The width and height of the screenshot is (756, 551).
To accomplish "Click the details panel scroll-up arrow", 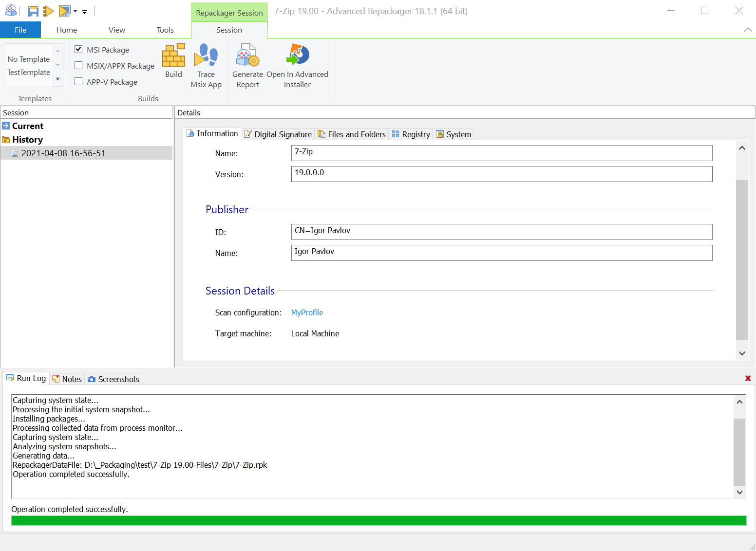I will [742, 147].
